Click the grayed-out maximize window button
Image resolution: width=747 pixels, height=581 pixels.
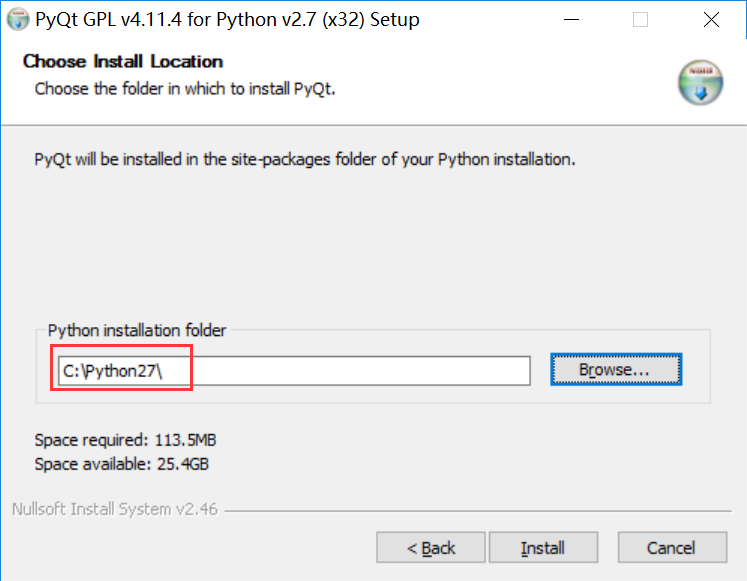641,20
